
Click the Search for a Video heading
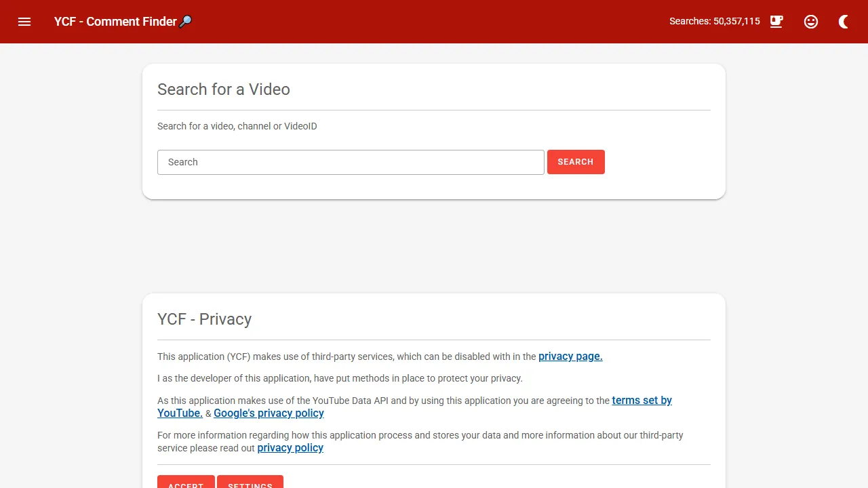[x=224, y=89]
